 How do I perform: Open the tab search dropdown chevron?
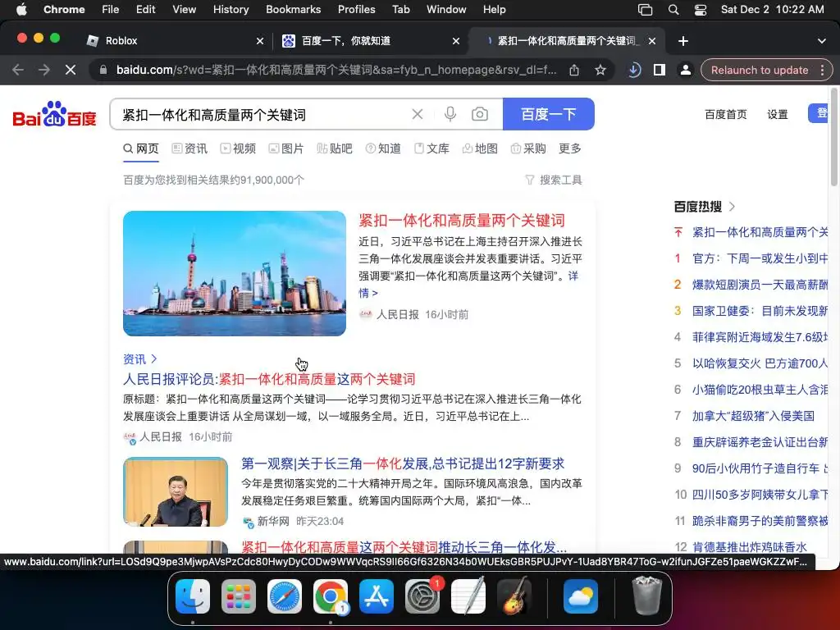(821, 41)
